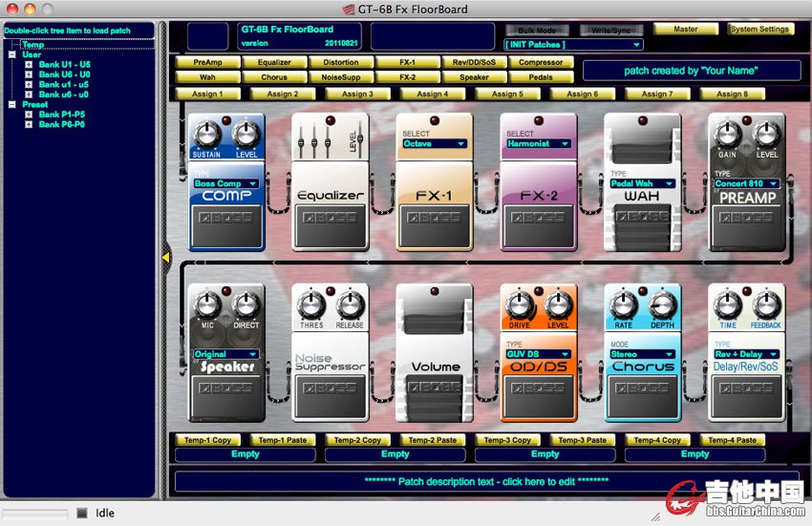812x526 pixels.
Task: Click the THRES knob on Noise Suppressor
Action: tap(310, 305)
